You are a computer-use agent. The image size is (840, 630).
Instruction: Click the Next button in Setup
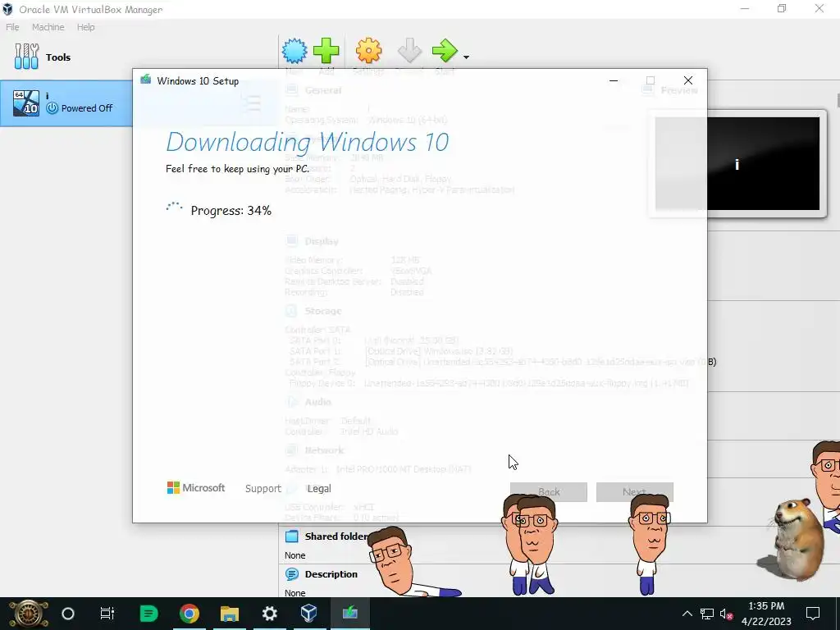point(634,492)
